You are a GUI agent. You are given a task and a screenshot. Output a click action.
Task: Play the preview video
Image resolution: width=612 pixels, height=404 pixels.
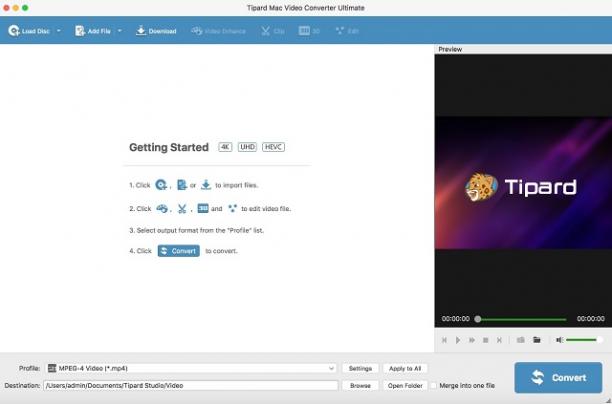point(458,340)
